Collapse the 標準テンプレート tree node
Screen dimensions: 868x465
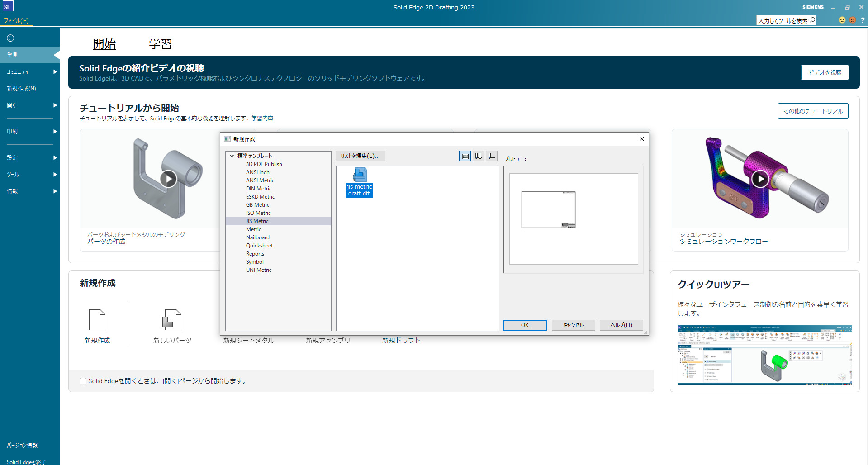click(x=232, y=156)
